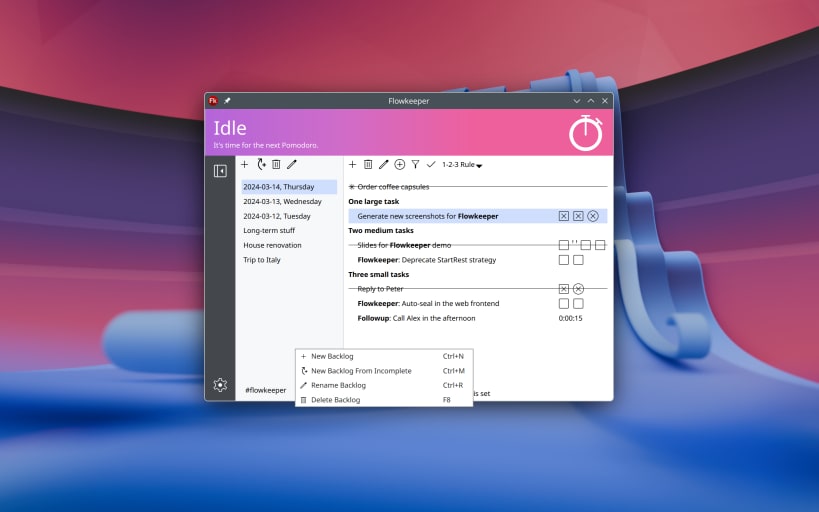Open settings via the gear icon

click(220, 385)
